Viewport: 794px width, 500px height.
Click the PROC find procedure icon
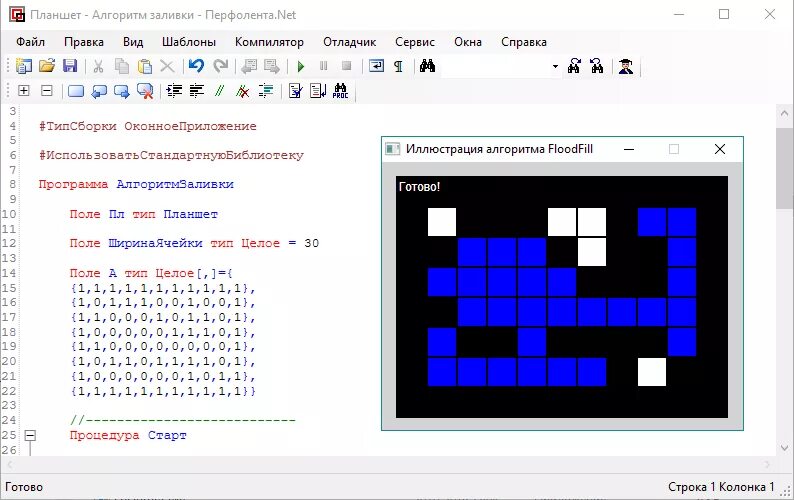click(x=340, y=91)
